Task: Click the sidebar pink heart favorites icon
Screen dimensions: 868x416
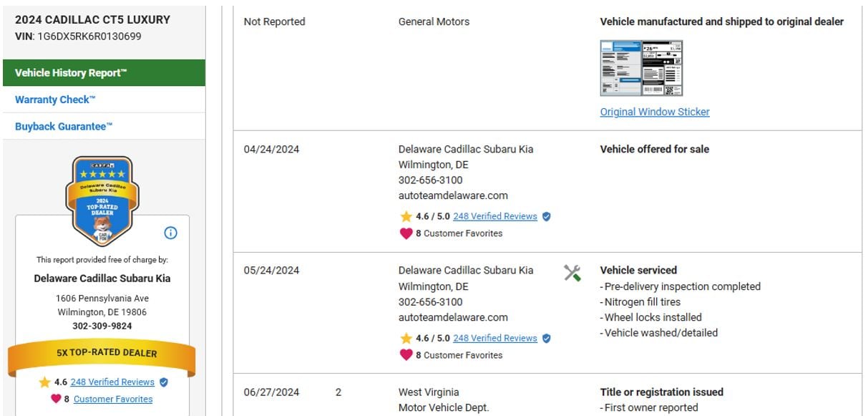Action: tap(56, 399)
